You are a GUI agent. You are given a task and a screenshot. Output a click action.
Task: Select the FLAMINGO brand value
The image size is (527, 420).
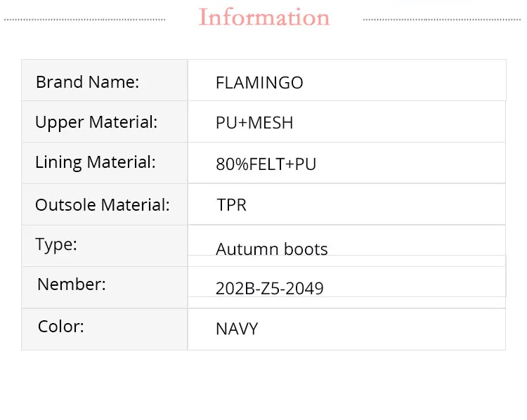[x=259, y=83]
